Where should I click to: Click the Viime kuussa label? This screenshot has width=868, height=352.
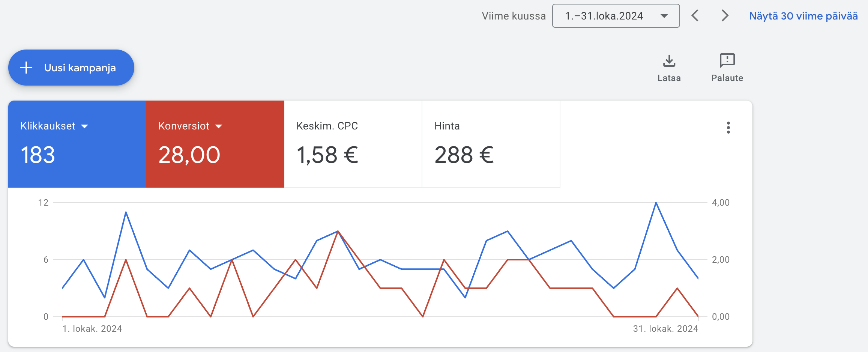[x=514, y=16]
